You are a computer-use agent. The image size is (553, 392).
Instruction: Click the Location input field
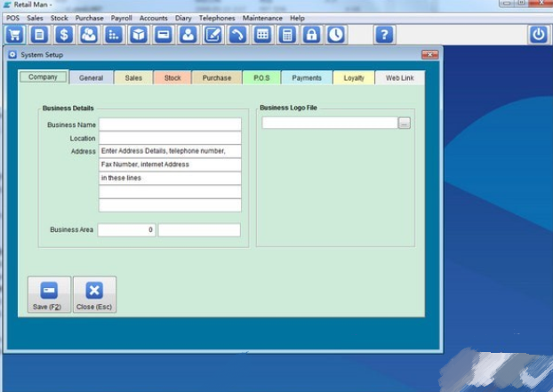coord(170,139)
